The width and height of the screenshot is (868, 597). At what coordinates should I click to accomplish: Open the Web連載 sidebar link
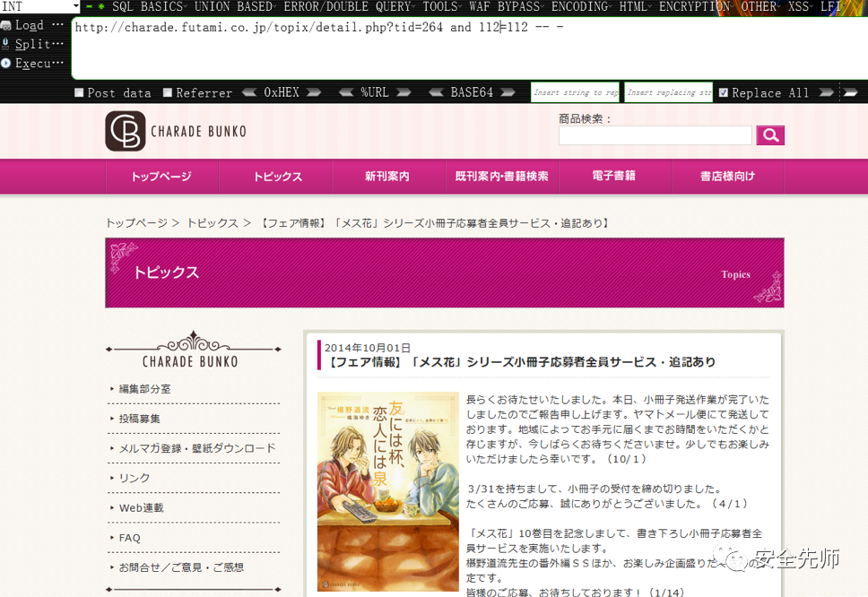pos(141,508)
